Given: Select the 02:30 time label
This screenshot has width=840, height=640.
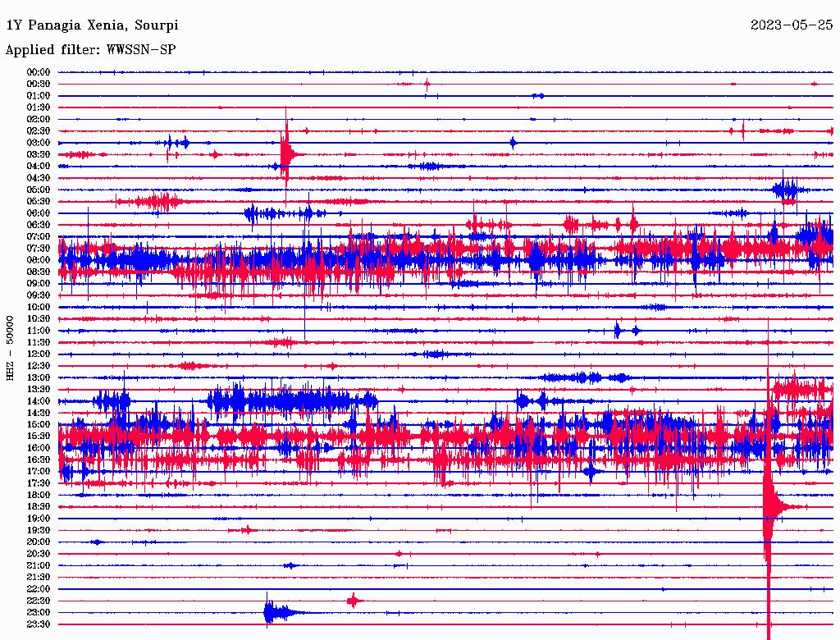Looking at the screenshot, I should [39, 131].
